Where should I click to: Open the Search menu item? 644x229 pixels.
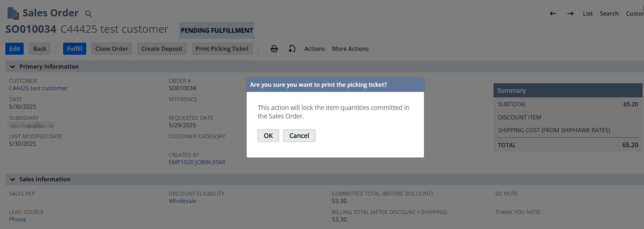click(x=609, y=14)
